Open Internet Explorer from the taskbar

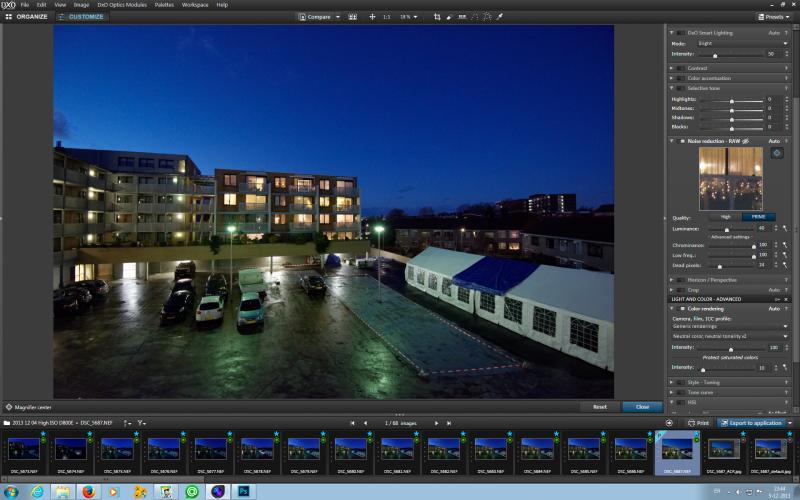tap(37, 492)
